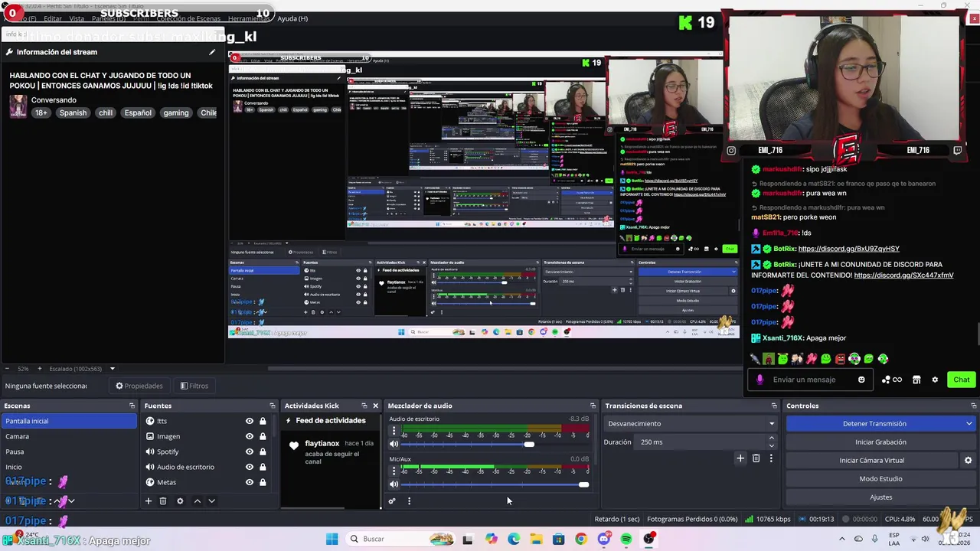Edit stream info with pencil icon
The height and width of the screenshot is (551, 980).
point(212,52)
